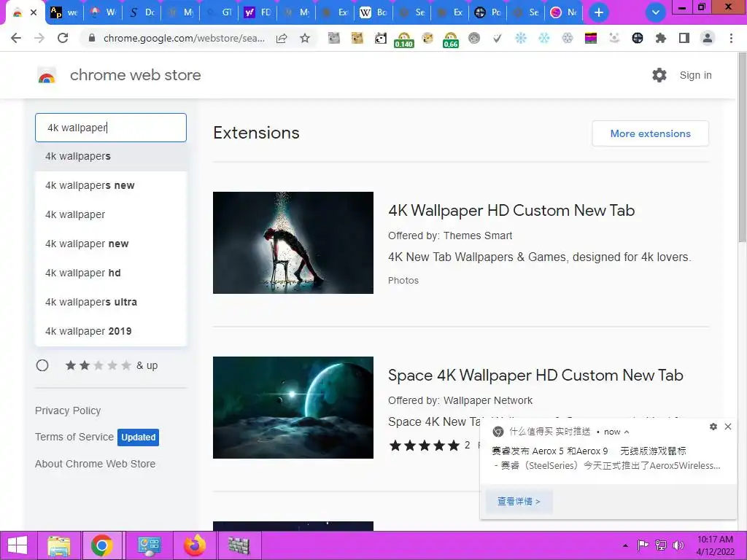The height and width of the screenshot is (560, 747).
Task: Click the panda extension icon in the toolbar
Action: pyautogui.click(x=380, y=38)
